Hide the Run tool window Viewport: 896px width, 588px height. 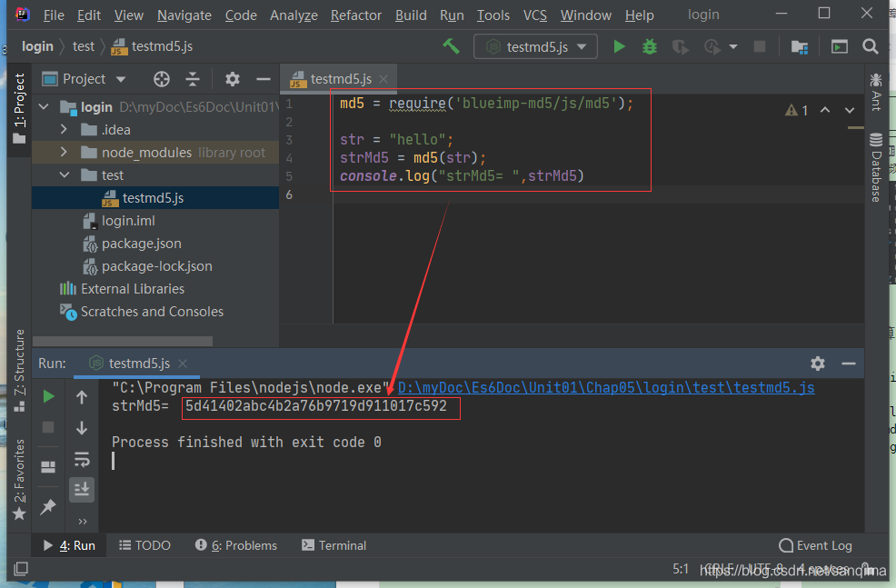tap(849, 364)
